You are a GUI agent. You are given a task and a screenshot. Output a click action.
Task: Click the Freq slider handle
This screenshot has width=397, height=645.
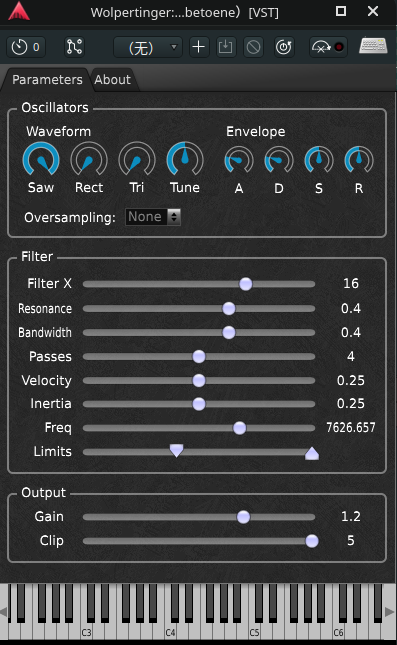(239, 428)
